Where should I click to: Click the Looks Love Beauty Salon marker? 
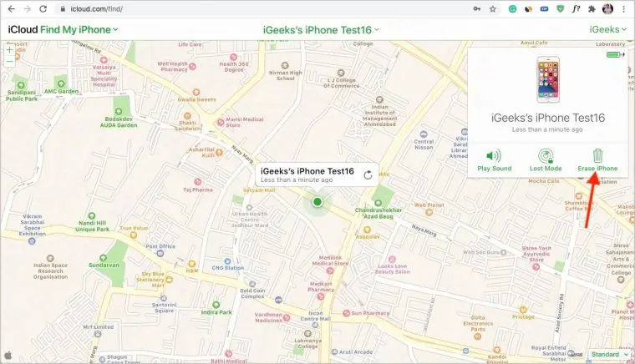point(392,260)
